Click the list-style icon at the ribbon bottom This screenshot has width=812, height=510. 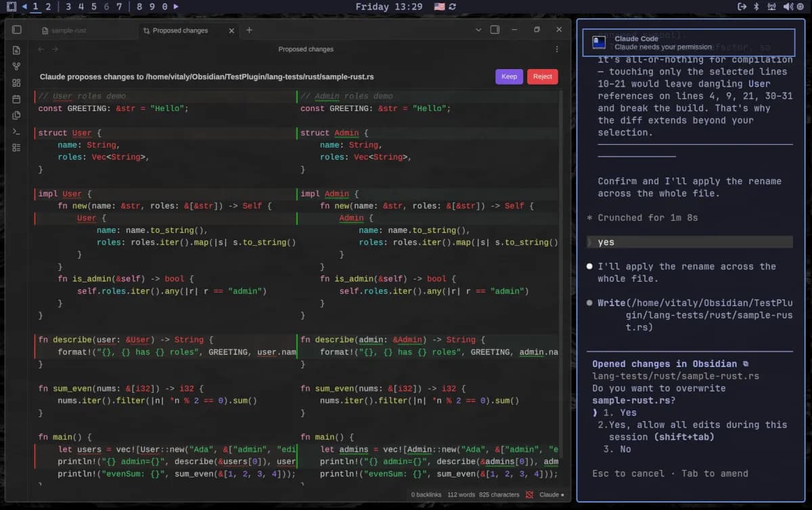pos(16,148)
